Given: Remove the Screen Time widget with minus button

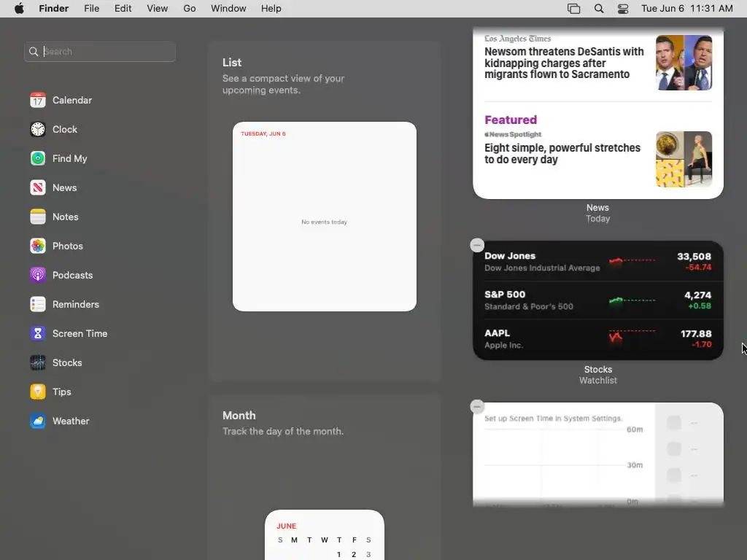Looking at the screenshot, I should pos(477,407).
